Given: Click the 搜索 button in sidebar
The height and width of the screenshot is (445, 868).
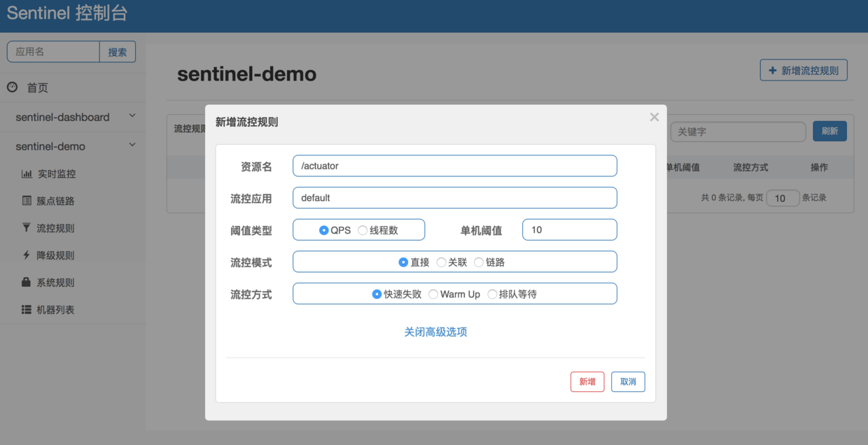Looking at the screenshot, I should click(118, 52).
